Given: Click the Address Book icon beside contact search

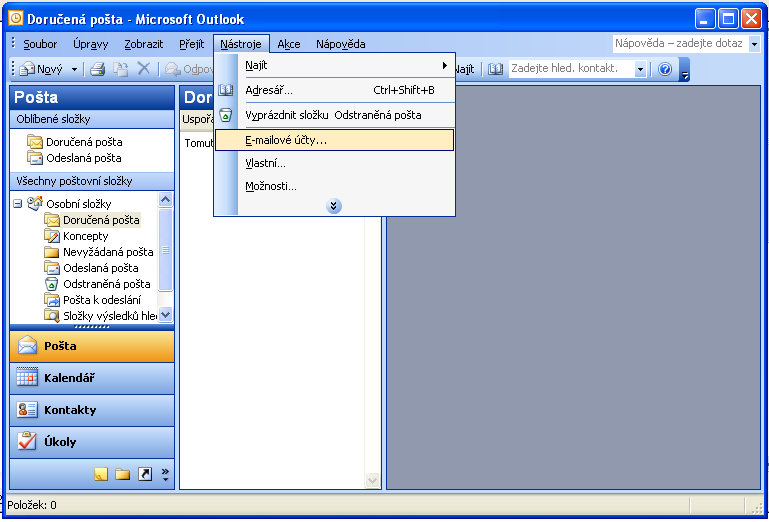Looking at the screenshot, I should [x=495, y=69].
